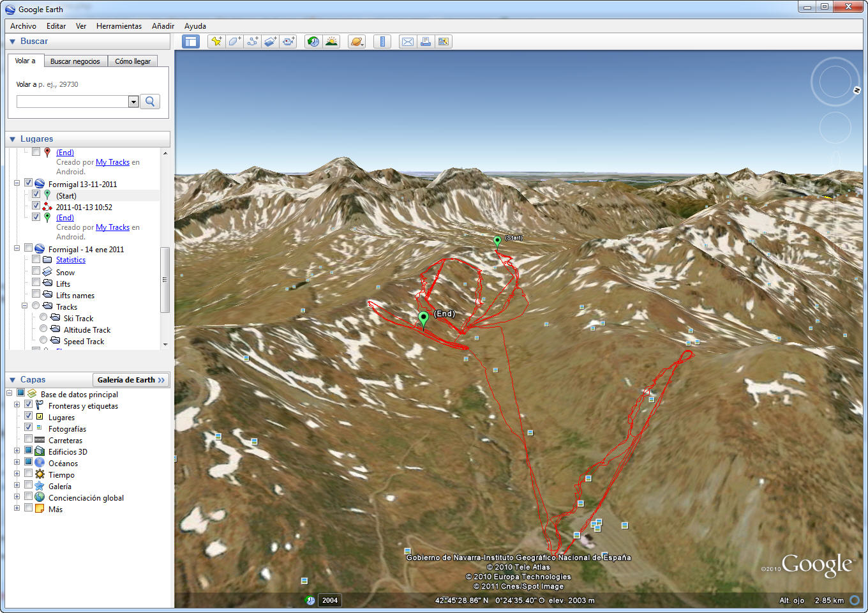Show the ruler tool
The width and height of the screenshot is (868, 613).
[382, 42]
